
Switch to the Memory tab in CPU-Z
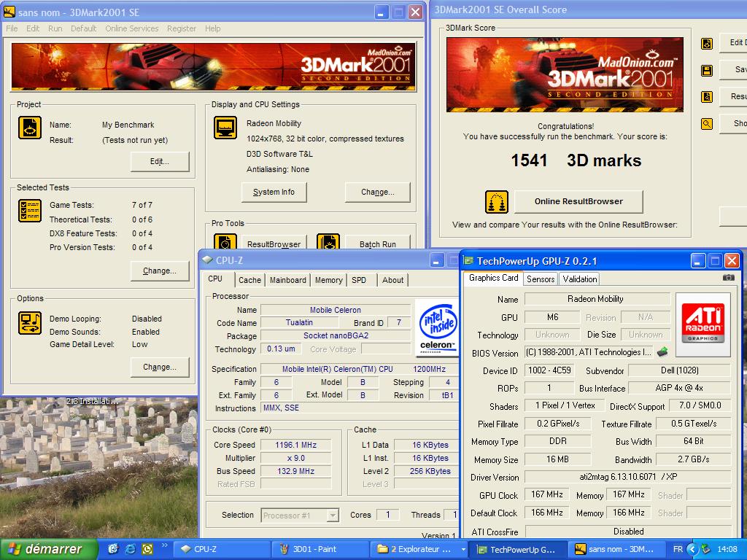[x=329, y=280]
